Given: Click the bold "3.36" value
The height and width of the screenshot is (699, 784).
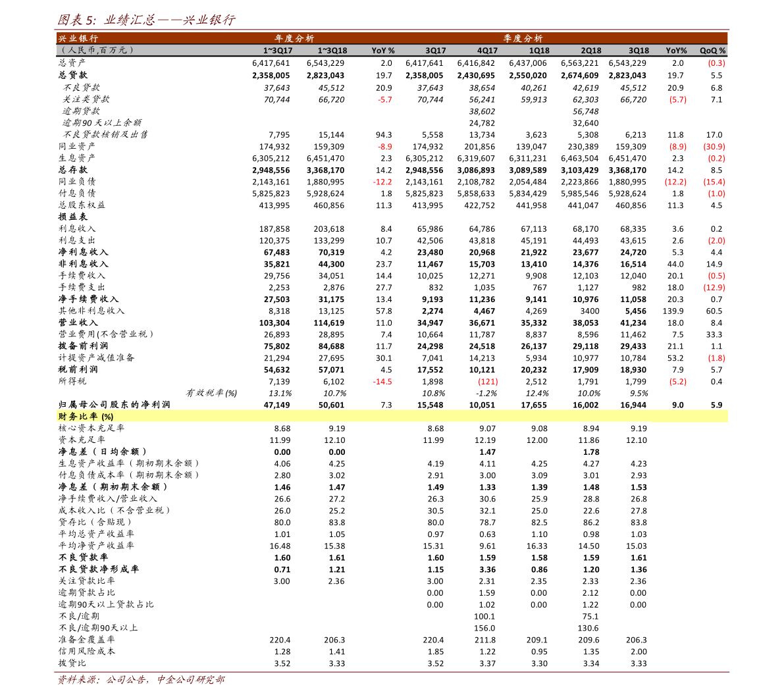Looking at the screenshot, I should click(x=488, y=569).
